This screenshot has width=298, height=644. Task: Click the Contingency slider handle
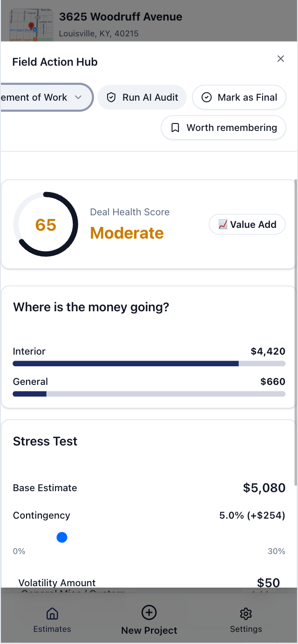pos(62,537)
